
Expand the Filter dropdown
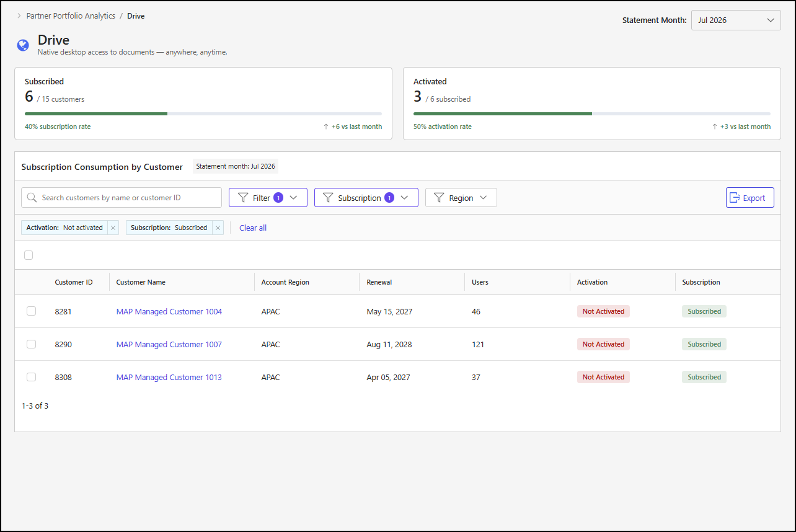(x=268, y=198)
